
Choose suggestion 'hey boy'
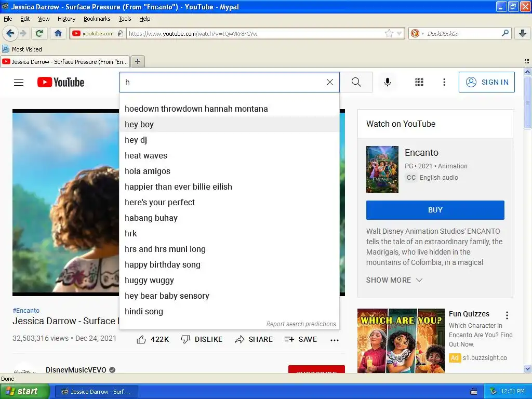coord(229,125)
